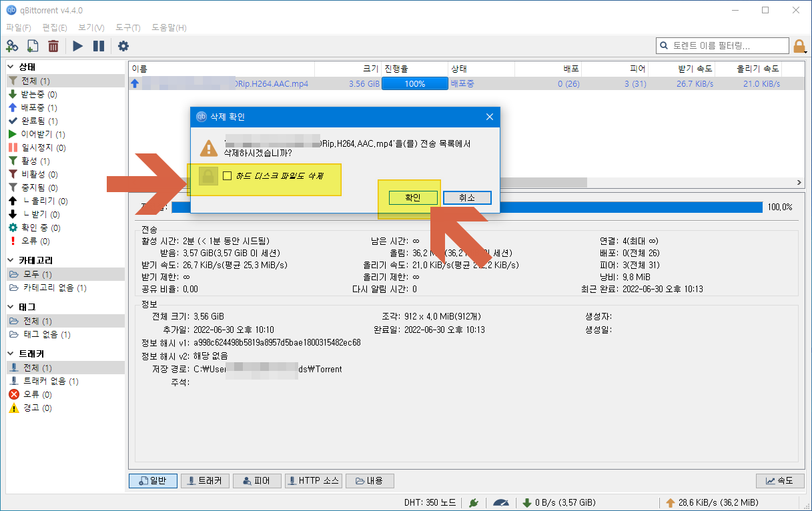Open the 도움말(H) menu
Image resolution: width=812 pixels, height=511 pixels.
tap(169, 27)
